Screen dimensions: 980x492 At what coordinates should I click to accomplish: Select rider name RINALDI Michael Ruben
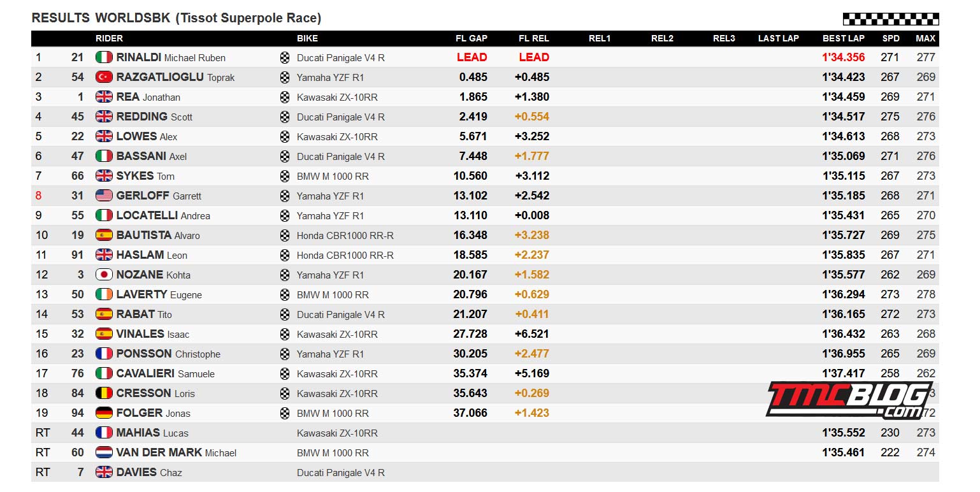tap(171, 57)
